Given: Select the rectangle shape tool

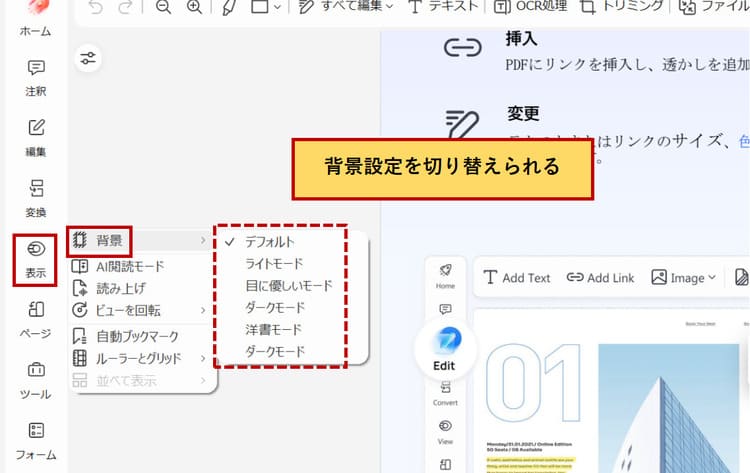Looking at the screenshot, I should tap(260, 7).
